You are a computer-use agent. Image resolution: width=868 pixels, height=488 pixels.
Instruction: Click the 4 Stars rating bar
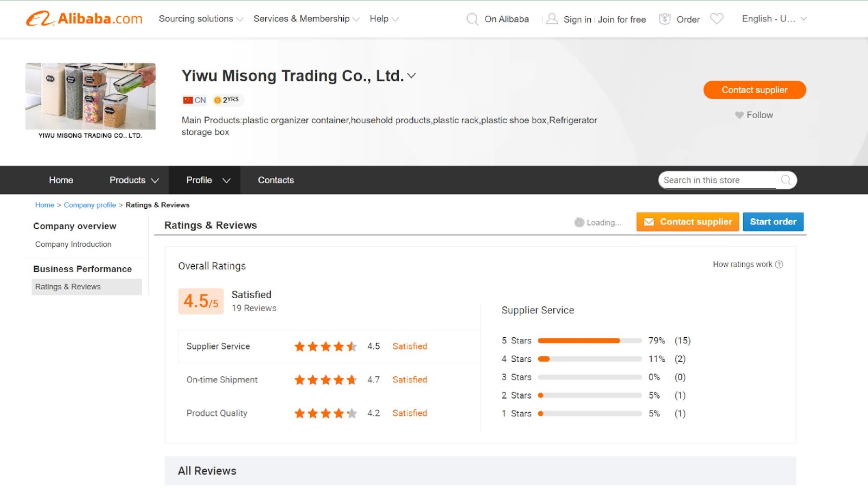pos(590,359)
